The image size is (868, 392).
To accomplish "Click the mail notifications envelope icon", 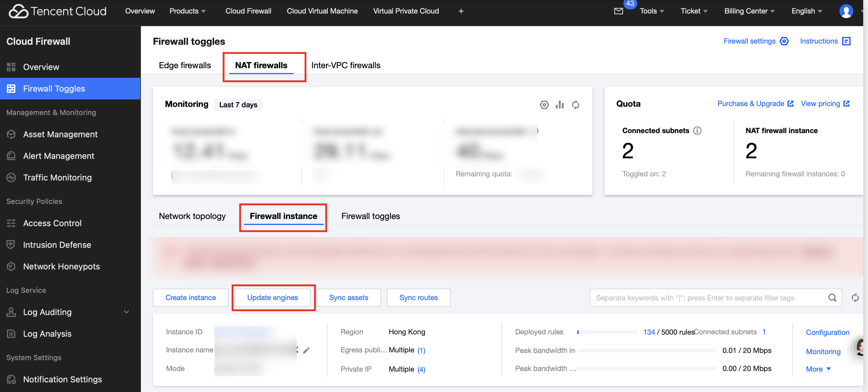I will [618, 11].
